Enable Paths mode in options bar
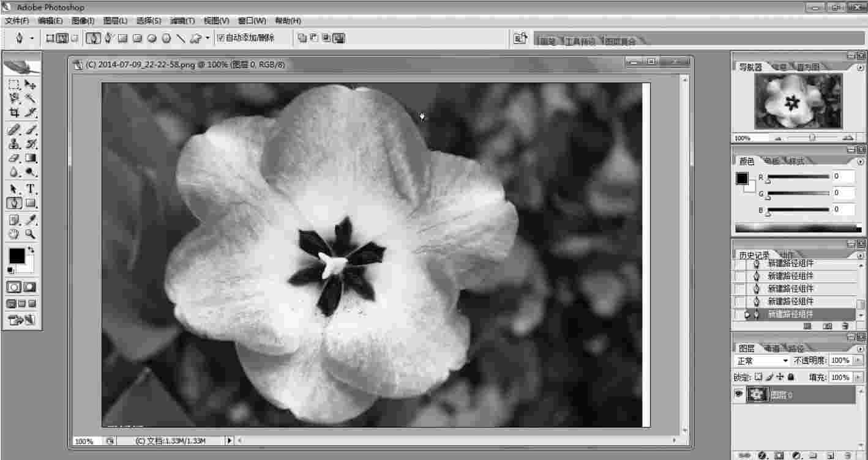Screen dimensions: 868x460 (62, 38)
